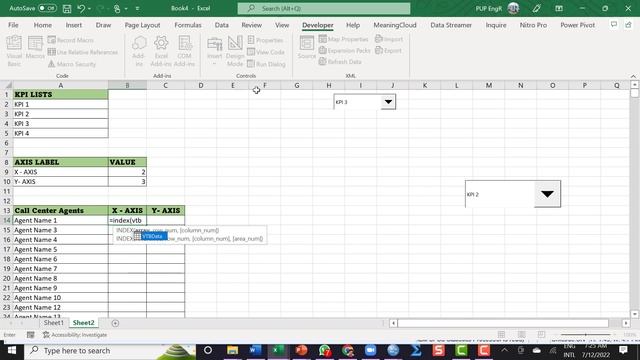Click the Save icon in title bar

[67, 8]
